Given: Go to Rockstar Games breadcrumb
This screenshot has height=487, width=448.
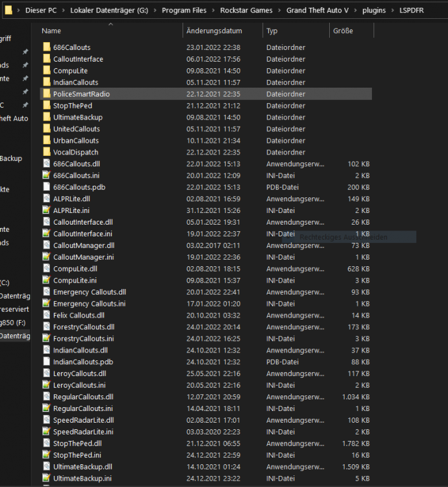Looking at the screenshot, I should point(246,10).
